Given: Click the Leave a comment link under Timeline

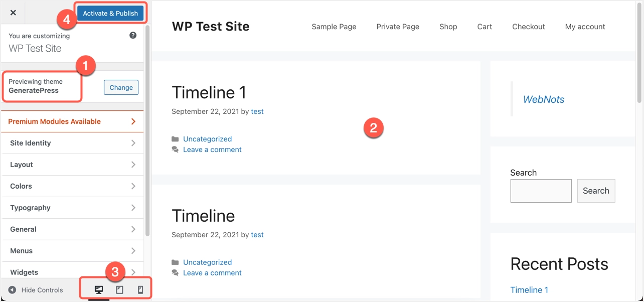Looking at the screenshot, I should pyautogui.click(x=212, y=273).
